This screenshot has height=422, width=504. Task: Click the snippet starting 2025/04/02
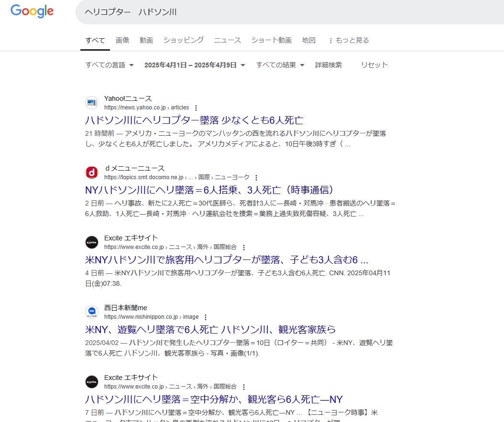tap(239, 348)
